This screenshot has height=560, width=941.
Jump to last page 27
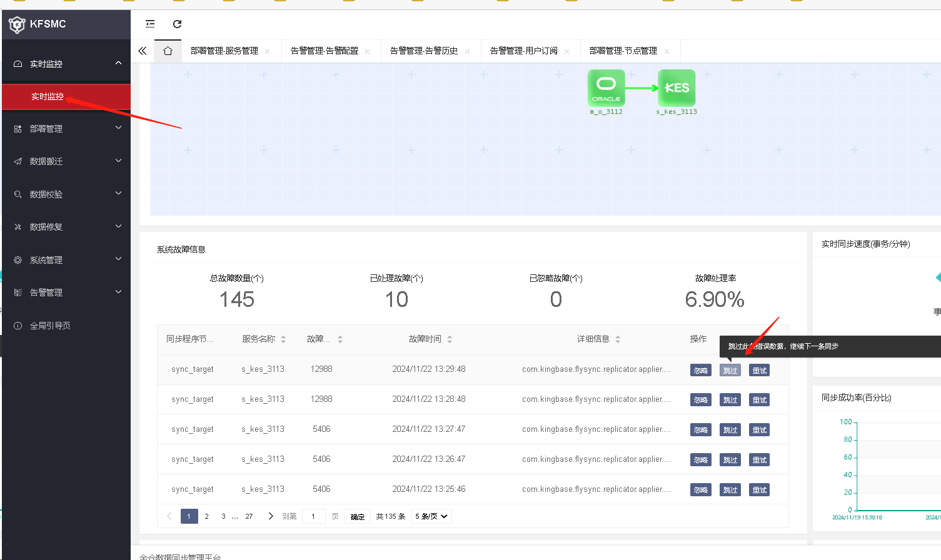coord(249,516)
